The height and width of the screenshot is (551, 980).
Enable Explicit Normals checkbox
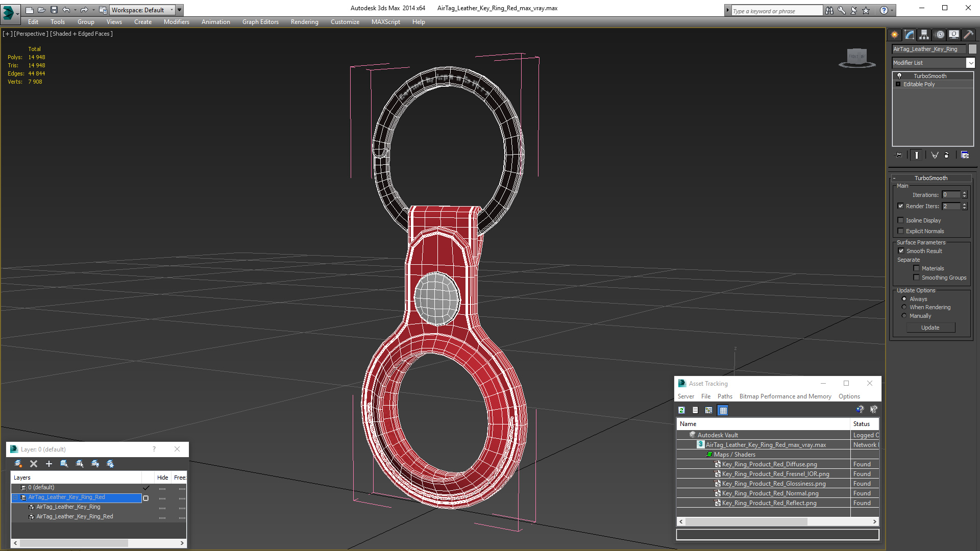(x=901, y=231)
